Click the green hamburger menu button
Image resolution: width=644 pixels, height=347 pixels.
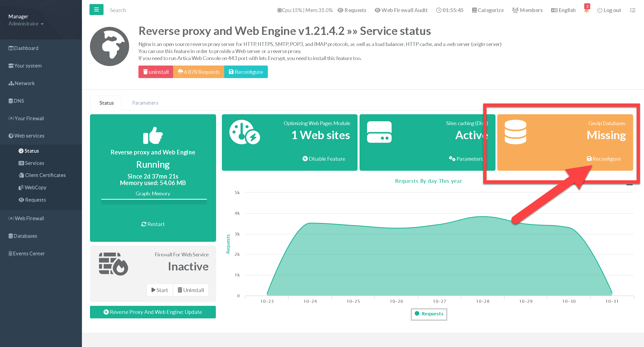96,10
